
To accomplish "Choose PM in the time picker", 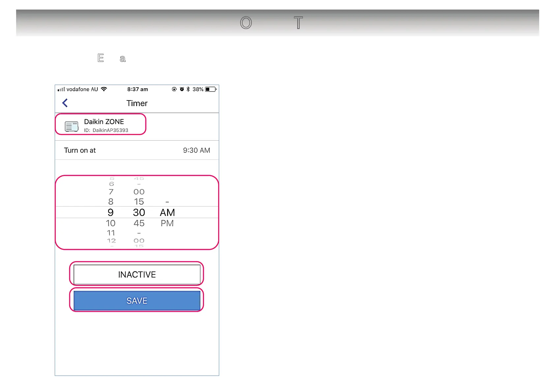I will tap(167, 223).
